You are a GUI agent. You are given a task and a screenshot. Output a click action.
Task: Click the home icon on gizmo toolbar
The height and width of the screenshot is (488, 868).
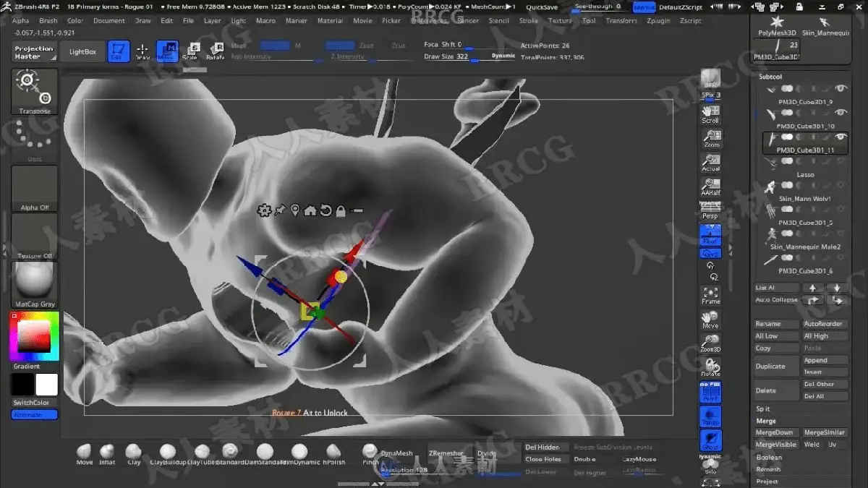pos(310,210)
